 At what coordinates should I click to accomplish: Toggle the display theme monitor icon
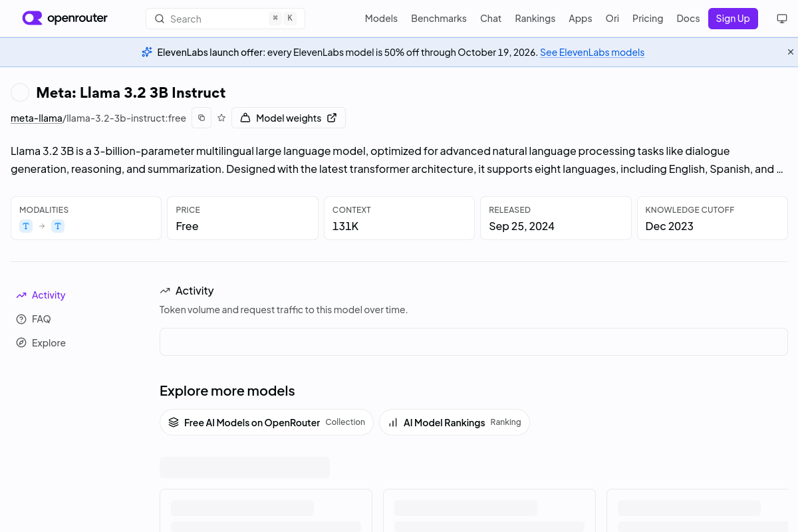pos(782,19)
